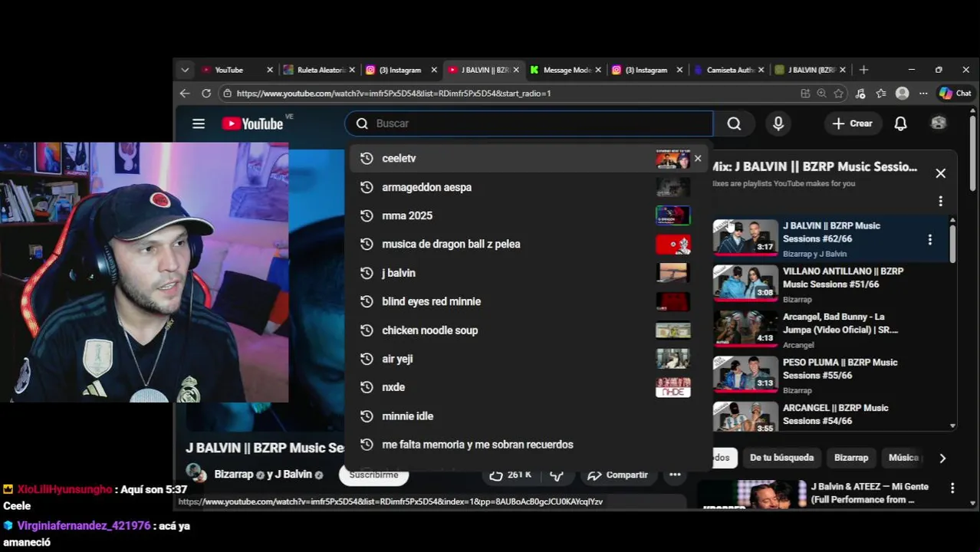Choose the 'minnie idle' suggestion
The image size is (980, 552).
[529, 416]
